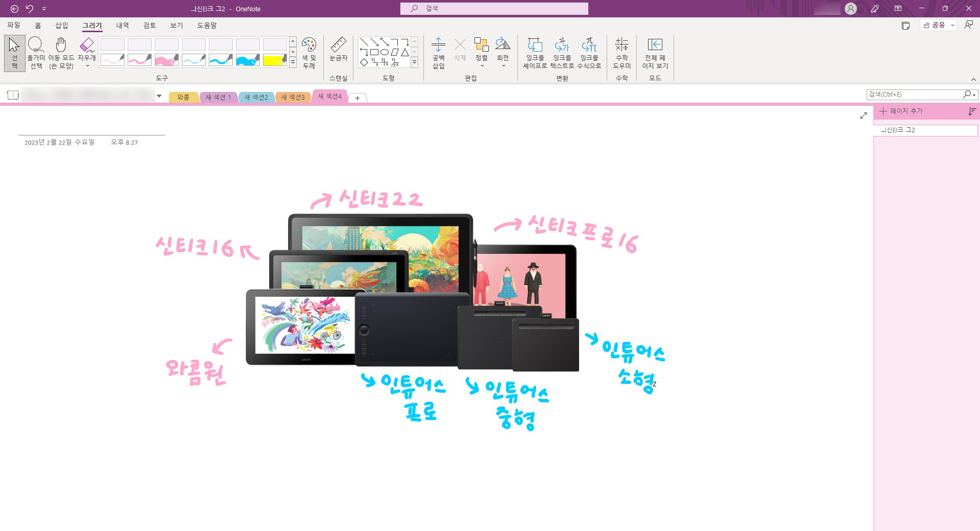Click the Wacom tablets image on page
The width and height of the screenshot is (980, 531).
413,292
